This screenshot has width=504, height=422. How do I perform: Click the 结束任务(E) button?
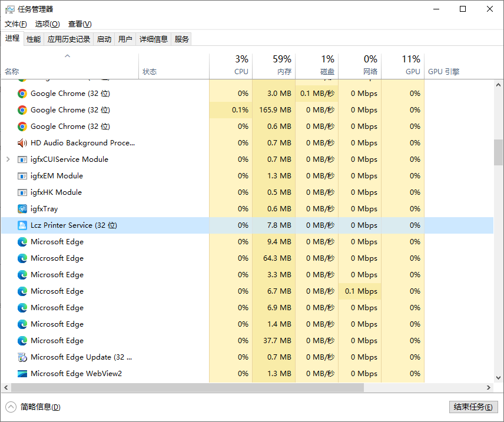(x=473, y=407)
